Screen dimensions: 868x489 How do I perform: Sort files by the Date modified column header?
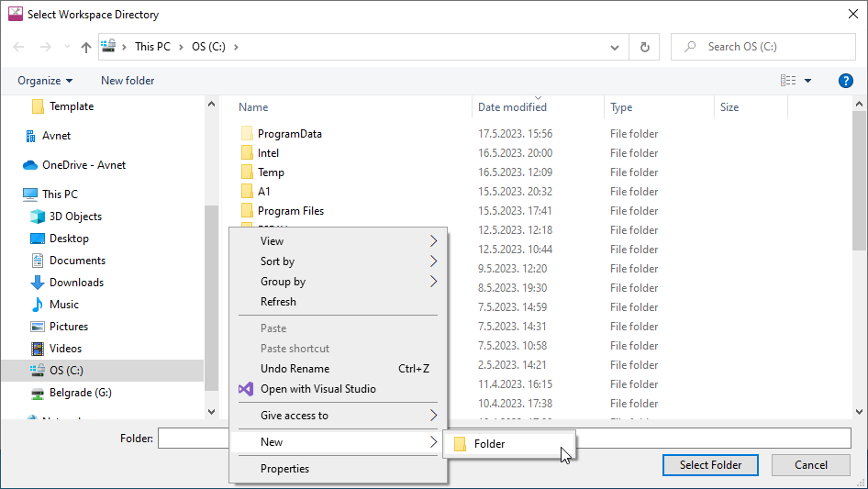point(512,107)
